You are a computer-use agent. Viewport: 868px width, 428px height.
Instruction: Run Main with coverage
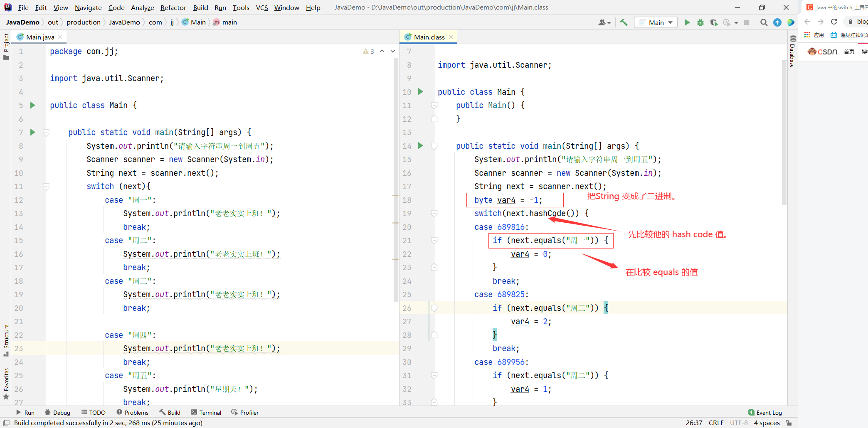click(714, 22)
